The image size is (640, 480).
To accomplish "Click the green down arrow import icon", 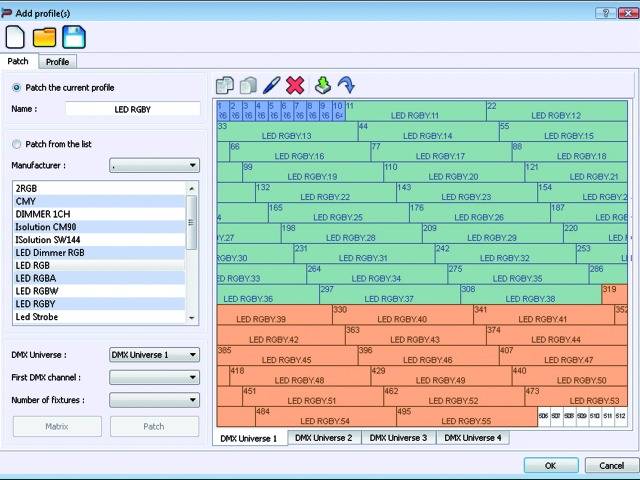I will 322,86.
